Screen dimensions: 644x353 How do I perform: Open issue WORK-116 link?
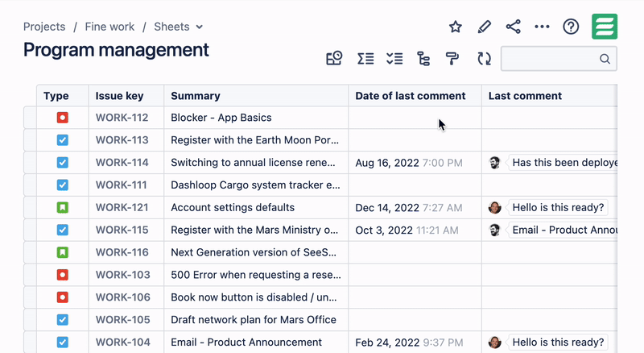tap(122, 252)
